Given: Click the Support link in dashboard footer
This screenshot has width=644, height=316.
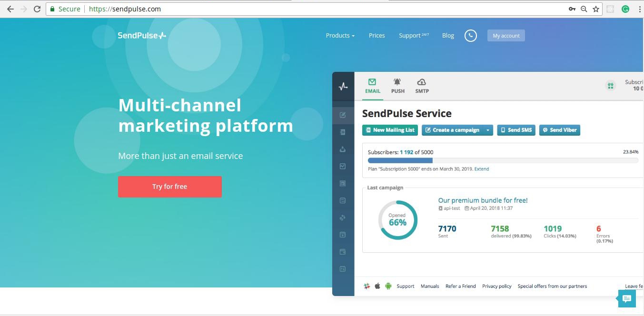Looking at the screenshot, I should [406, 286].
